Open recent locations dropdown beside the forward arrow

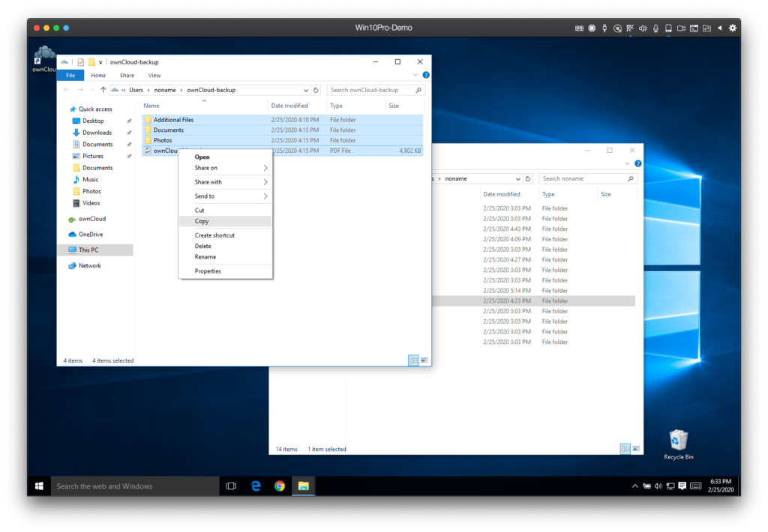pyautogui.click(x=92, y=90)
